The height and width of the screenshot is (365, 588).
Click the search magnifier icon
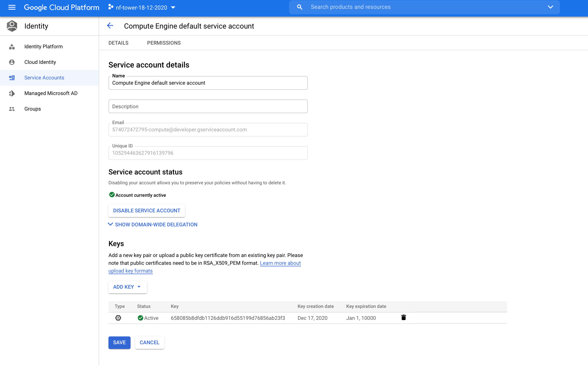tap(300, 7)
